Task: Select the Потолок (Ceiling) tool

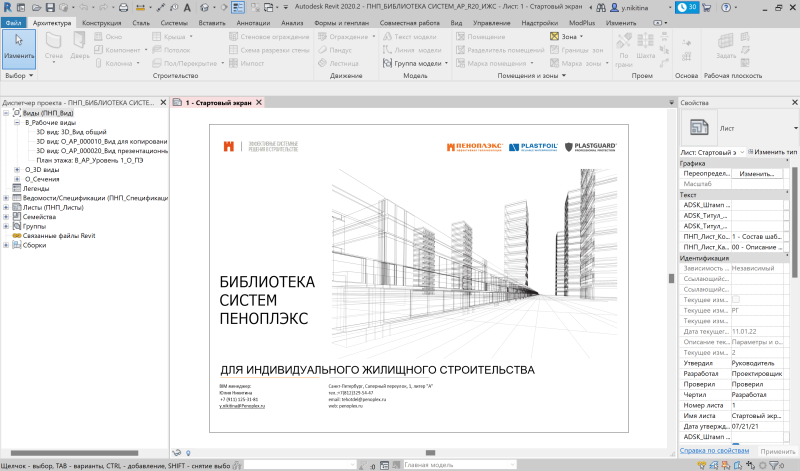Action: tap(171, 50)
